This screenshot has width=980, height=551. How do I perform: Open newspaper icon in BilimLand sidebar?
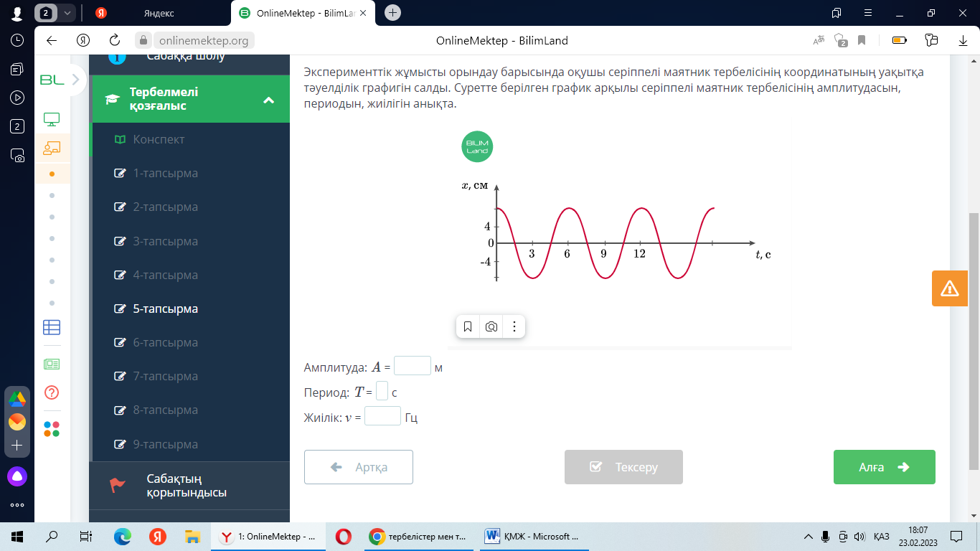[x=52, y=364]
